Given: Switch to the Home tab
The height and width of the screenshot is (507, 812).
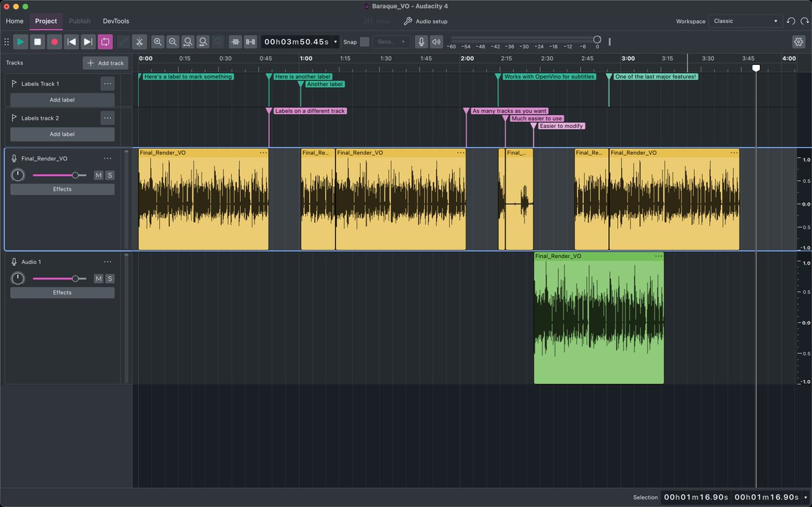Looking at the screenshot, I should (14, 21).
